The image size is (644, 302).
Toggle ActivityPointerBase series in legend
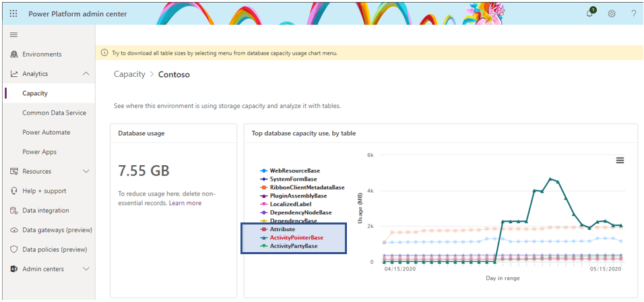point(292,237)
